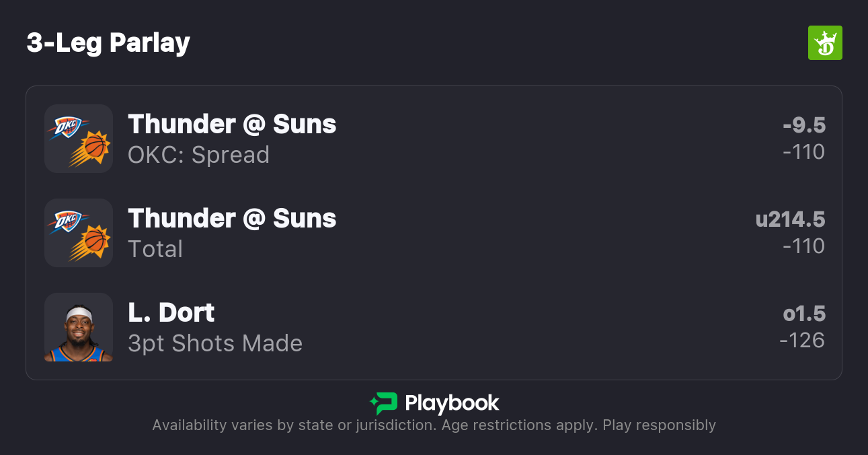
Task: Tap the -110 odds under -9.5
Action: point(803,152)
